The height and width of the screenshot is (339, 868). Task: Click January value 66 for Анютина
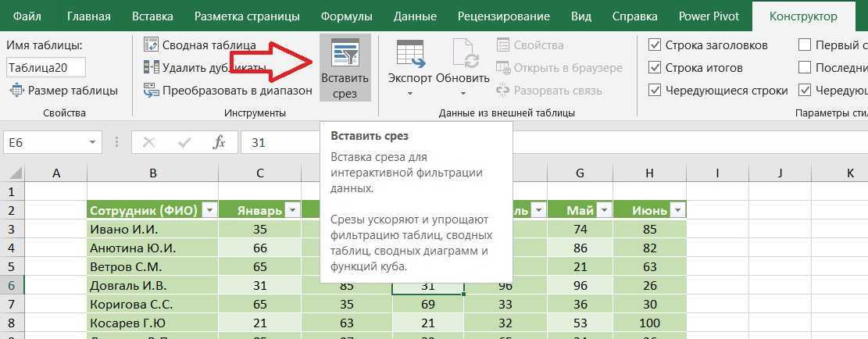tap(259, 248)
